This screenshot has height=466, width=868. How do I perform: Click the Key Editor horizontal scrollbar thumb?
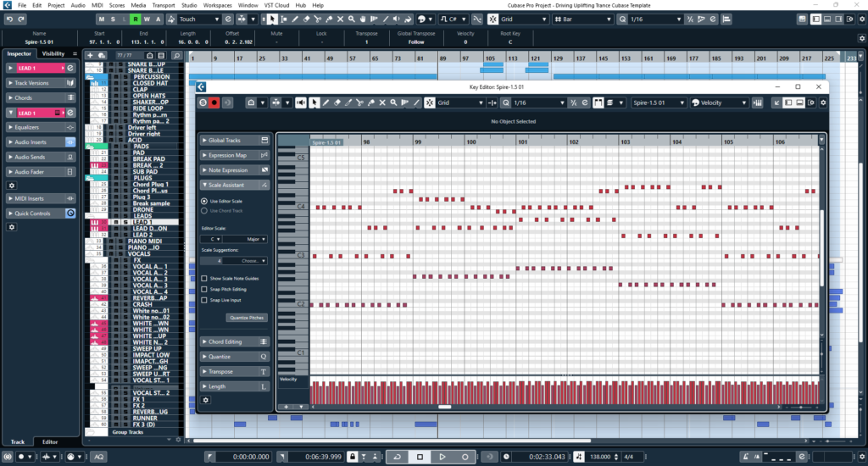tap(444, 407)
